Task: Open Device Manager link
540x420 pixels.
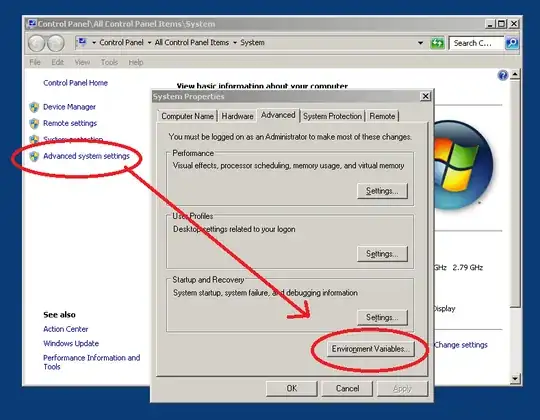Action: pyautogui.click(x=69, y=107)
